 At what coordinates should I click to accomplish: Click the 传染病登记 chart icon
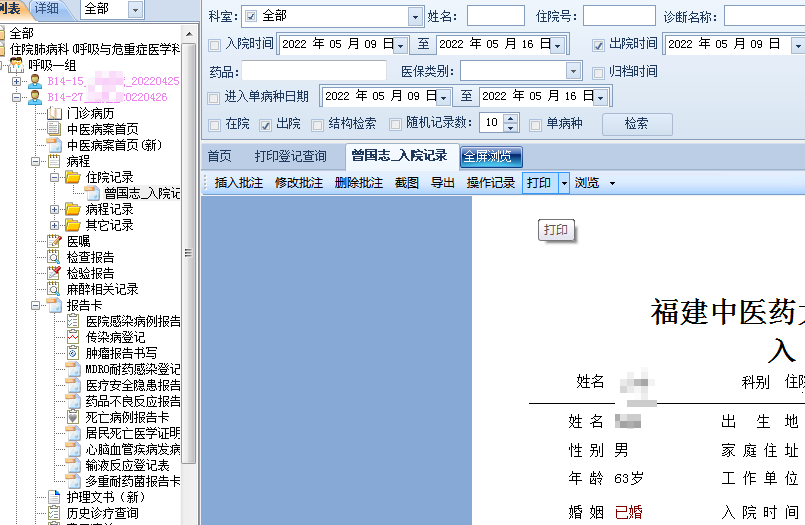[x=73, y=337]
